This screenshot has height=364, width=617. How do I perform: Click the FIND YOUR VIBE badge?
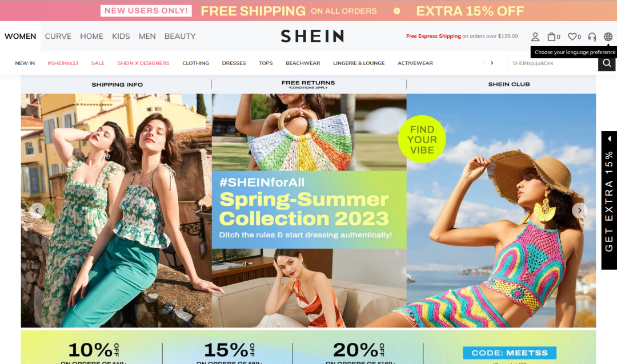422,139
